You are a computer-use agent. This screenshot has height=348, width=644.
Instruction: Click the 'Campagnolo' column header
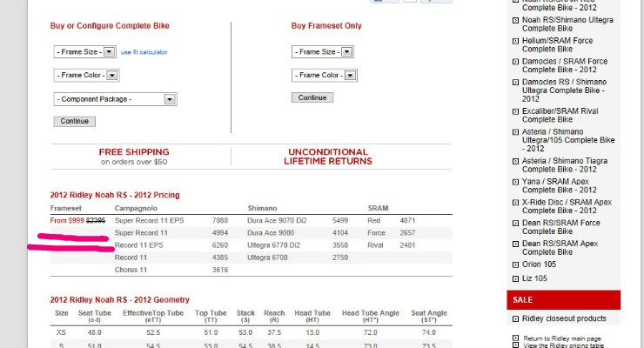tap(136, 208)
